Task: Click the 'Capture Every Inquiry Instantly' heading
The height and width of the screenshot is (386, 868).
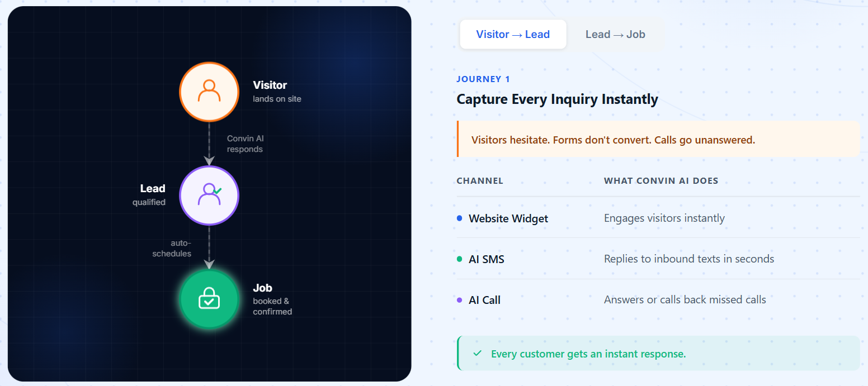Action: tap(557, 99)
